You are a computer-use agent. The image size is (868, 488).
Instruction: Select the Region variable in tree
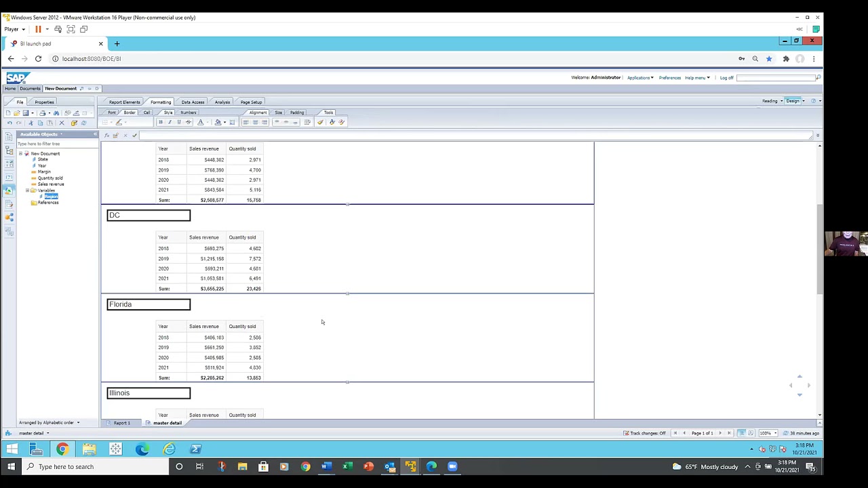coord(51,197)
